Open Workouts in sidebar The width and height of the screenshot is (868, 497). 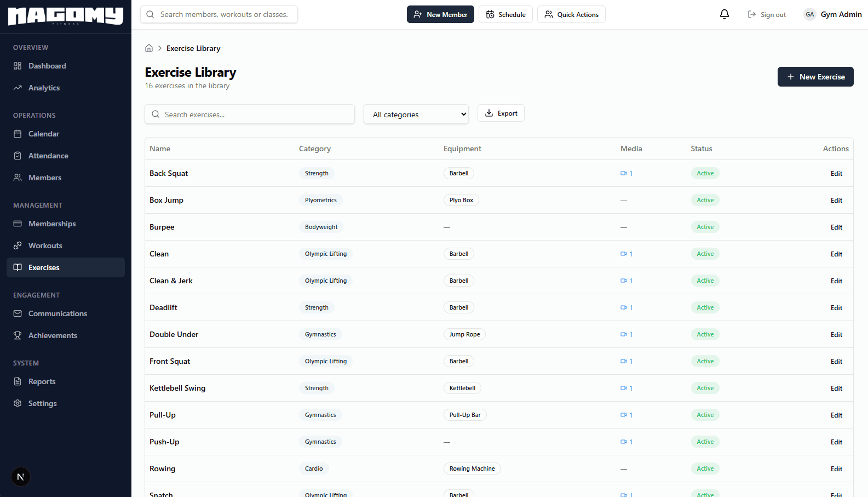(x=66, y=245)
